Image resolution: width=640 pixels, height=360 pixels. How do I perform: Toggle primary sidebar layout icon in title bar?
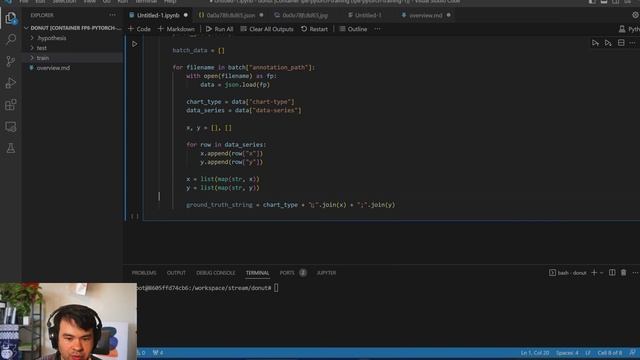pos(592,2)
